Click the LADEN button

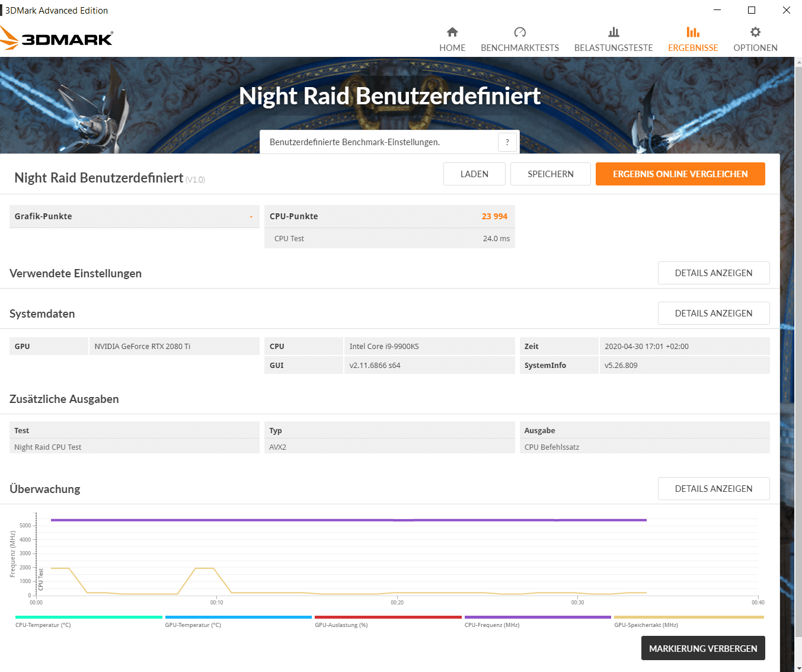pyautogui.click(x=474, y=174)
